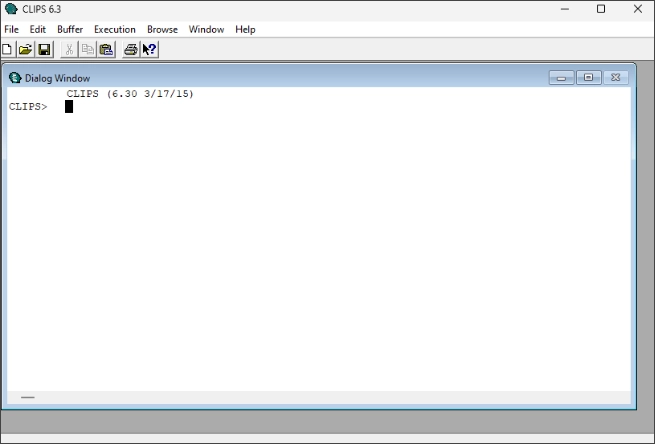
Task: Maximize the Dialog Window
Action: tap(589, 78)
